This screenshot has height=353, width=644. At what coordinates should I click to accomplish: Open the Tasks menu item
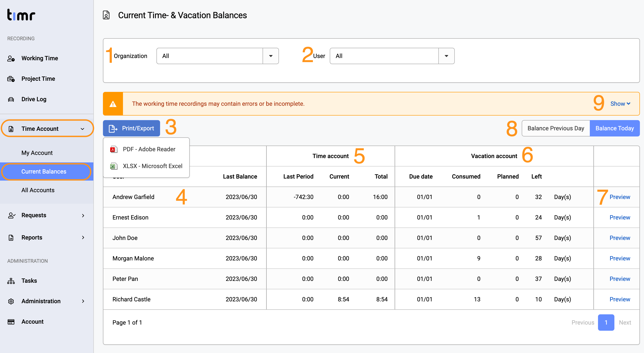[47, 281]
